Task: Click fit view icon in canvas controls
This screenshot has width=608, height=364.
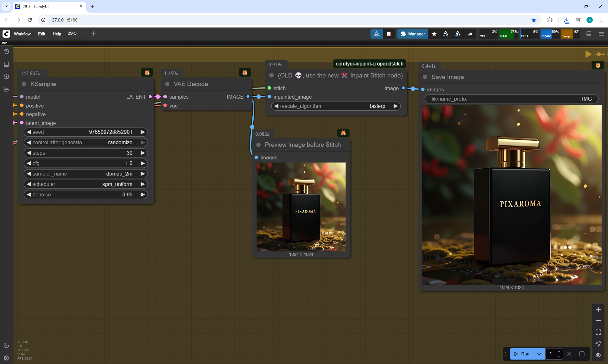Action: 598,332
